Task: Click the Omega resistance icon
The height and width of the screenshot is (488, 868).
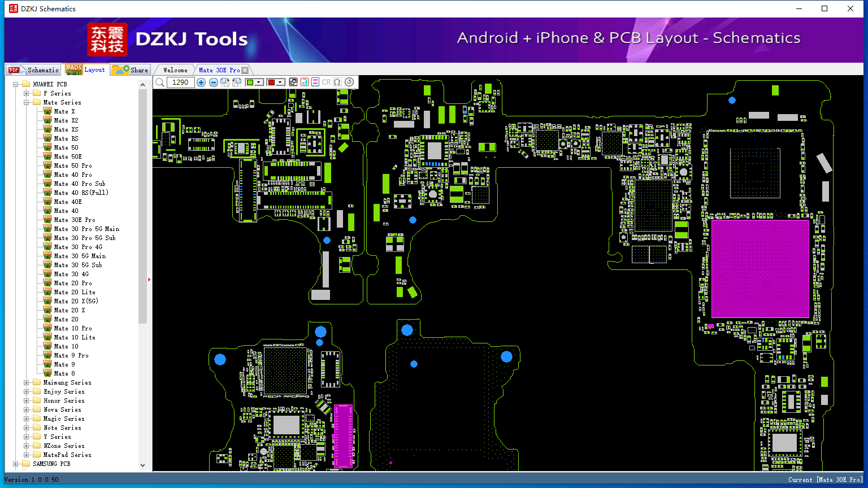Action: (337, 82)
